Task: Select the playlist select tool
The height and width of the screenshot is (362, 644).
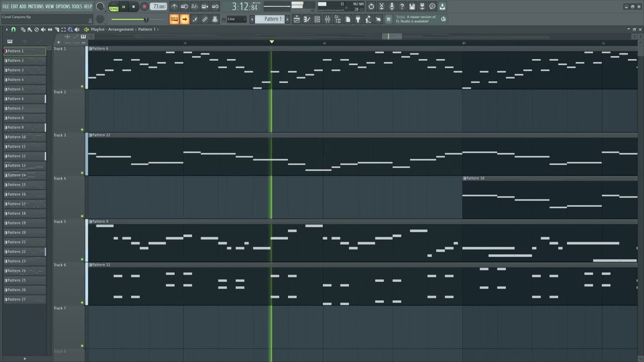Action: [63, 30]
